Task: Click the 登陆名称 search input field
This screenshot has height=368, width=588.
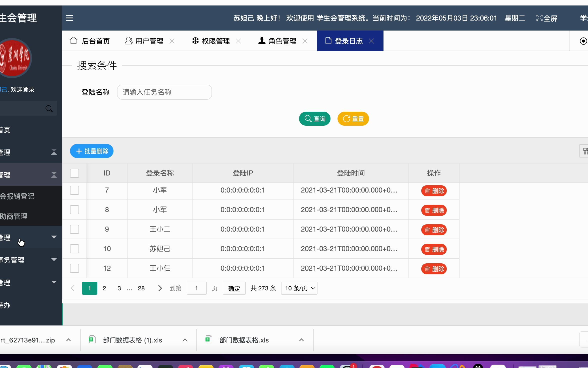Action: (164, 92)
